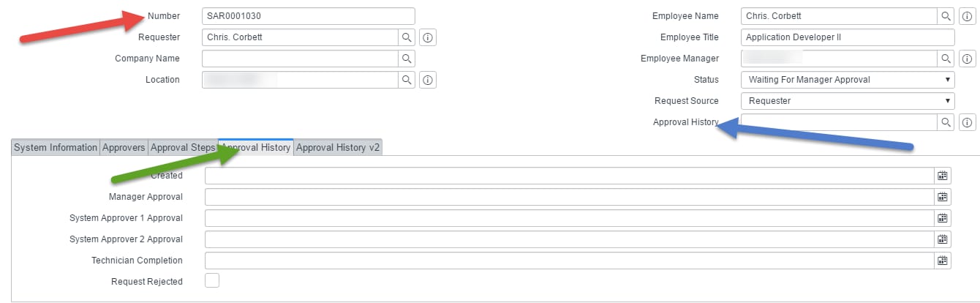The width and height of the screenshot is (980, 303).
Task: Switch to the Approvers tab
Action: pyautogui.click(x=124, y=147)
